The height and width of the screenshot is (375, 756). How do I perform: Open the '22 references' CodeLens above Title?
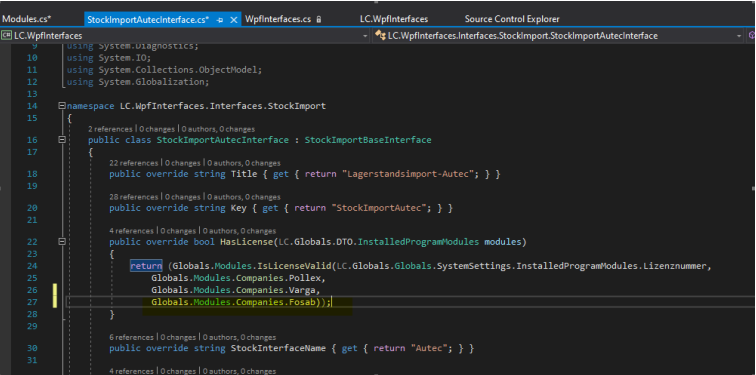point(134,163)
